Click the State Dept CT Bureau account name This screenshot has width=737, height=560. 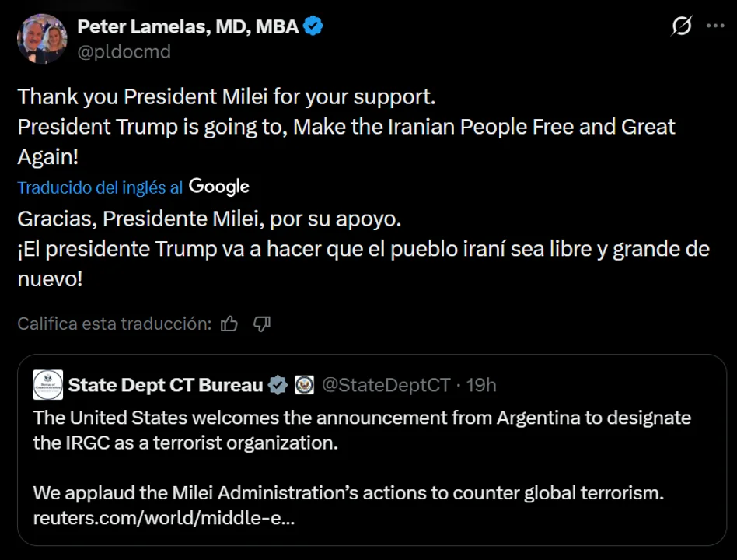pyautogui.click(x=166, y=385)
